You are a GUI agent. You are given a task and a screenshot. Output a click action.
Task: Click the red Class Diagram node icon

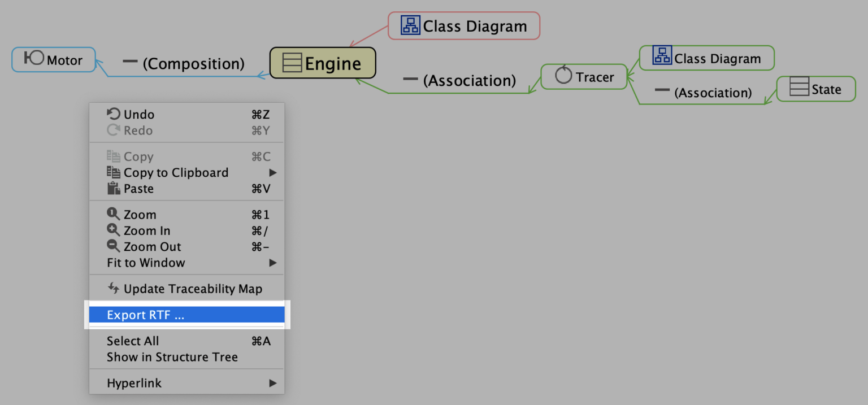410,25
